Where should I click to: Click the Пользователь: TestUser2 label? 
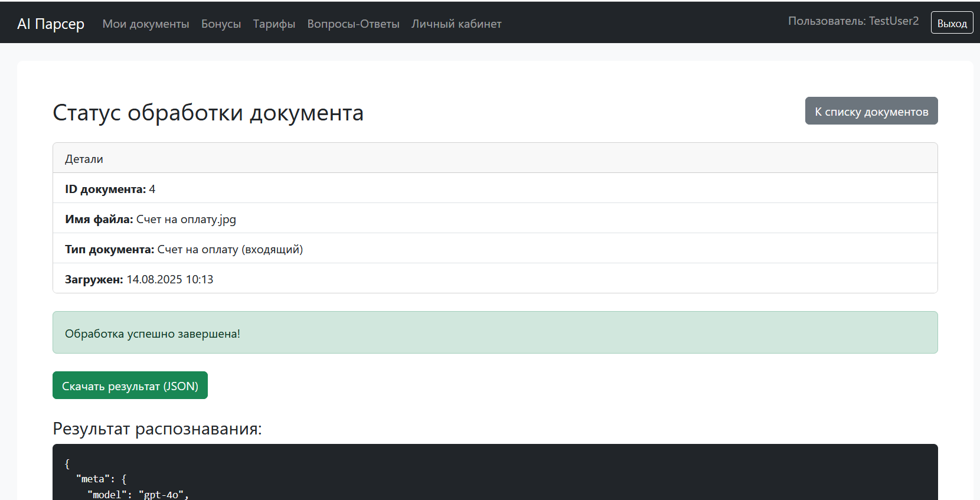pyautogui.click(x=853, y=21)
